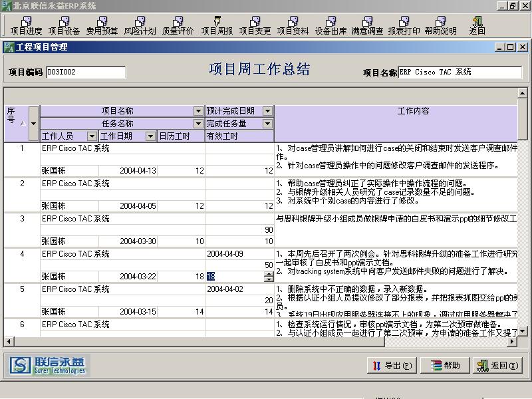The image size is (532, 399).
Task: Decrease the highlighted 18 value with the spinner down arrow
Action: [x=269, y=279]
